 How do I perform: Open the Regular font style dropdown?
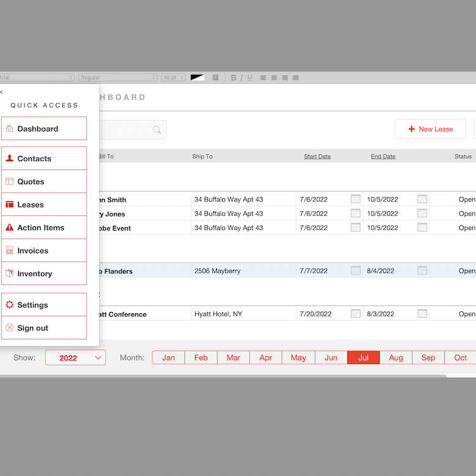117,78
